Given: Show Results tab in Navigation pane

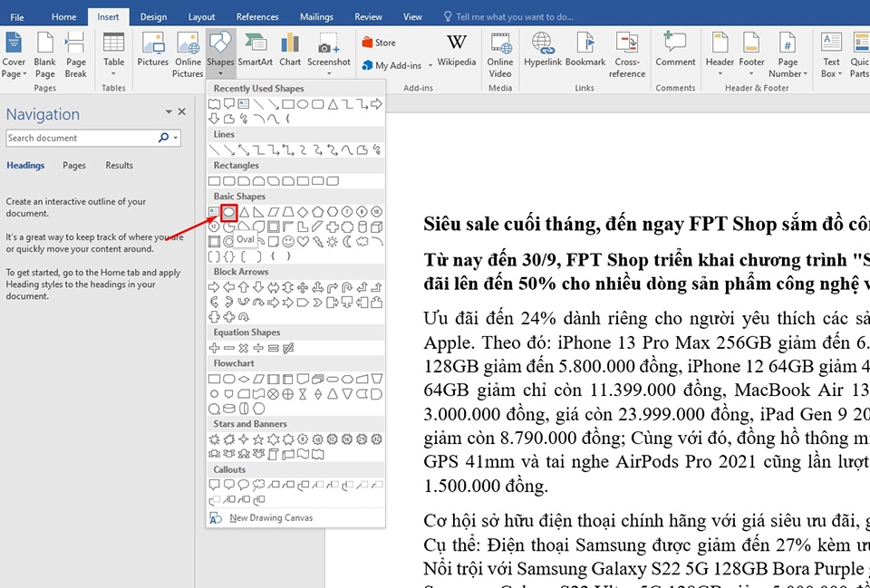Looking at the screenshot, I should [x=119, y=165].
